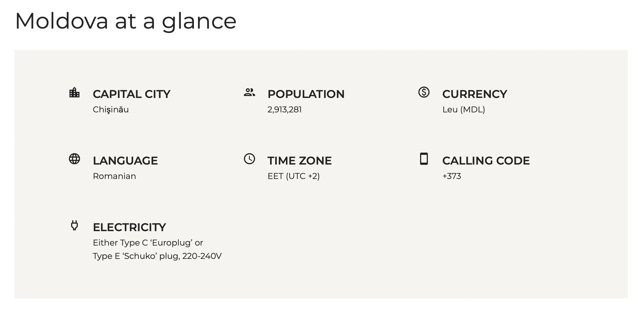Click the capital city building icon

click(x=74, y=92)
